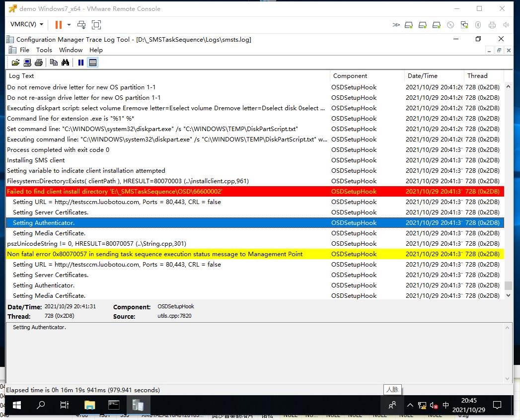Click the log list vertical scrollbar thumb
520x420 pixels.
point(508,285)
